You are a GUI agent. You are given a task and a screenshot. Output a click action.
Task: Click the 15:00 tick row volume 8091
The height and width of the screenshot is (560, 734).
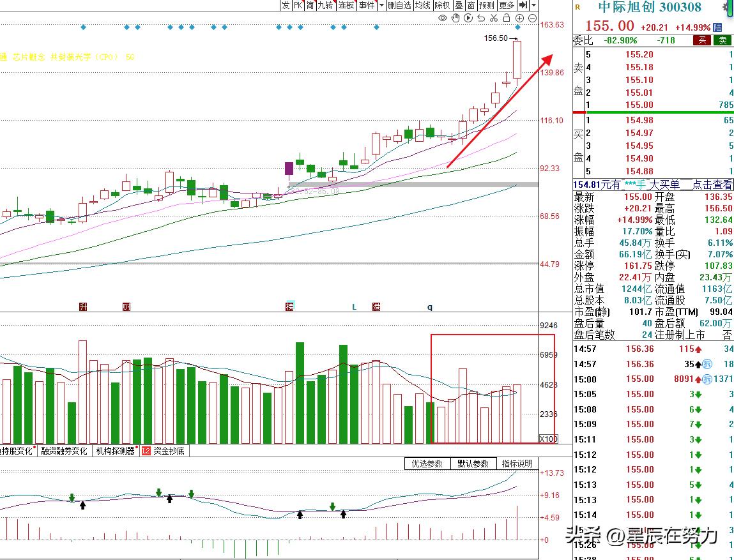coord(685,379)
